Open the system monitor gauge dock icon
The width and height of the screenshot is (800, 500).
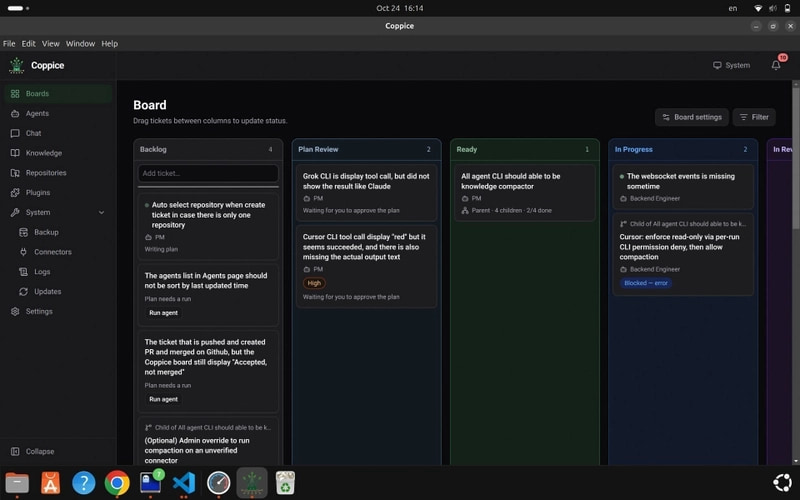[218, 483]
